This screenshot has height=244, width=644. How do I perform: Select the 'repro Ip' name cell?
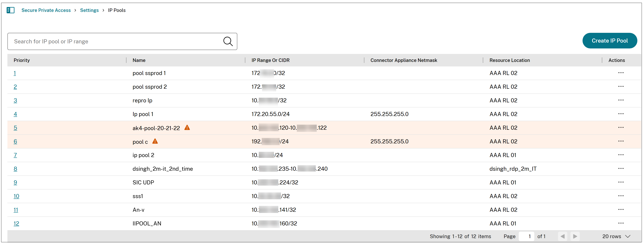coord(142,100)
